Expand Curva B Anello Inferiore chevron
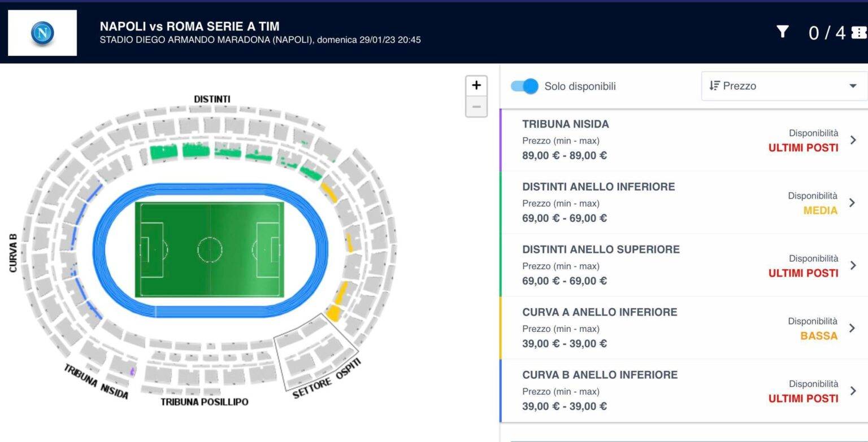 click(x=853, y=391)
